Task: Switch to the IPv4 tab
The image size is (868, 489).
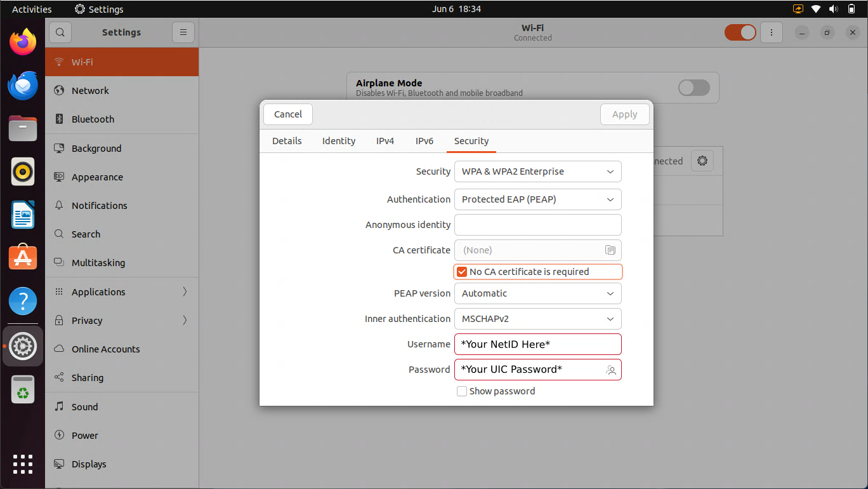Action: click(385, 141)
